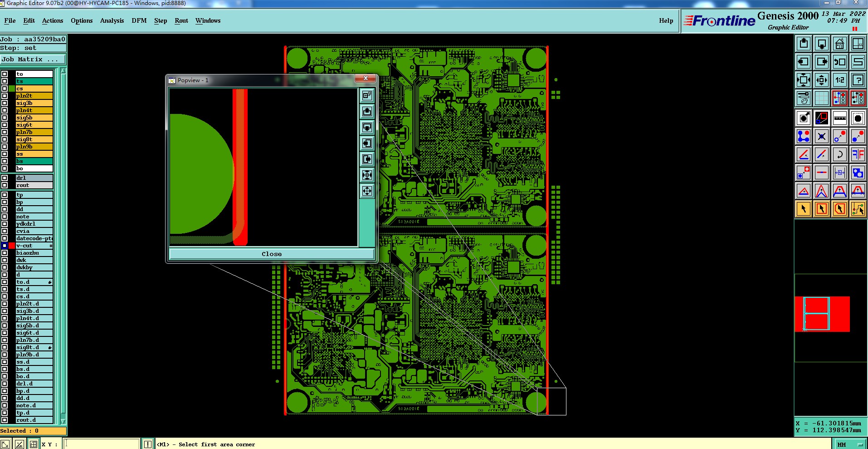The image size is (868, 449).
Task: Click the X delete feature icon
Action: click(x=822, y=136)
